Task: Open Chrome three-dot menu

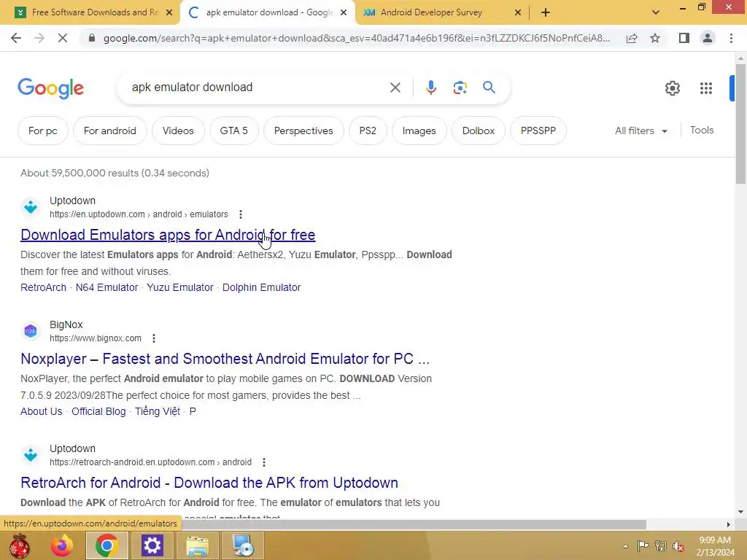Action: (x=731, y=38)
